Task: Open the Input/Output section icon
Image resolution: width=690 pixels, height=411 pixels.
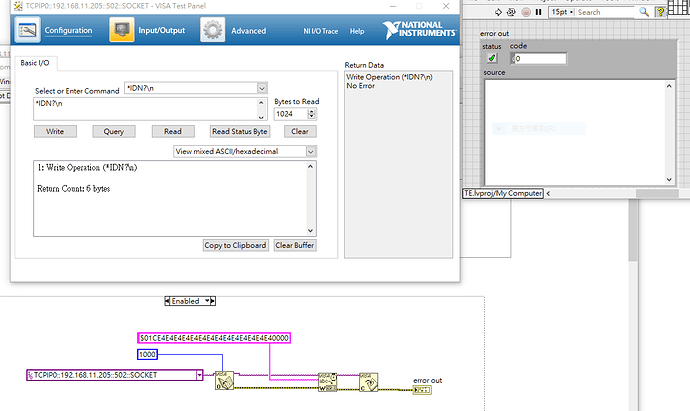Action: click(x=122, y=30)
